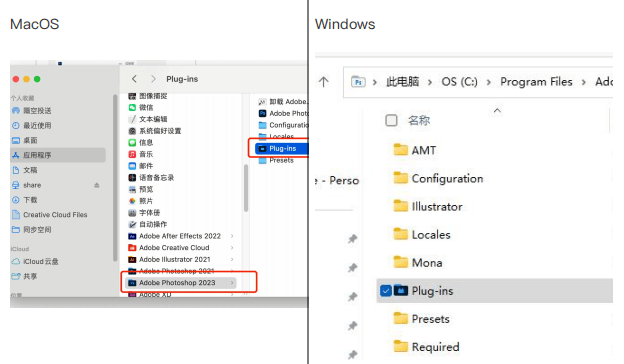Open 共享 in Finder sidebar

coord(24,276)
